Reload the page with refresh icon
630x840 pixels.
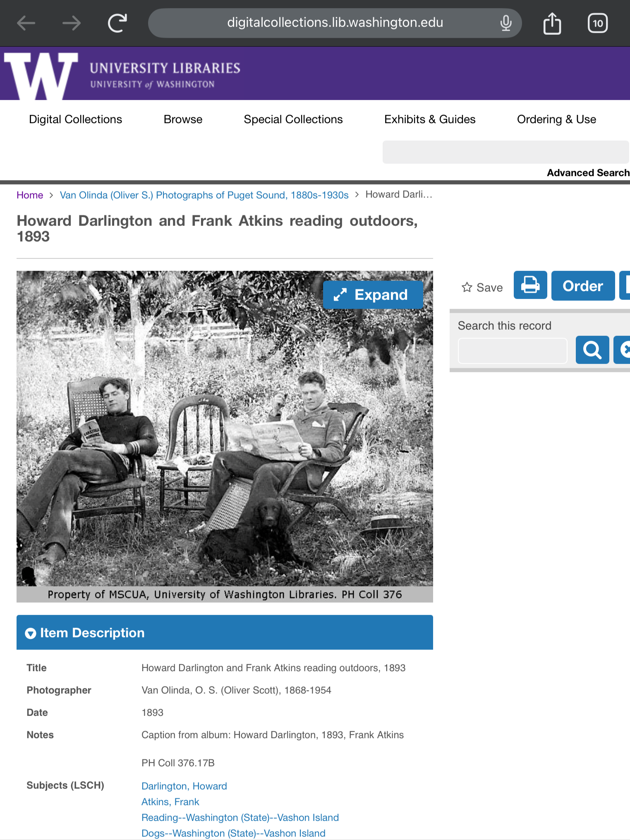click(117, 23)
